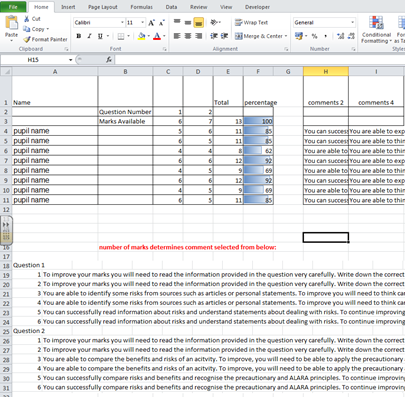Select column A header
405x397 pixels.
pos(55,71)
